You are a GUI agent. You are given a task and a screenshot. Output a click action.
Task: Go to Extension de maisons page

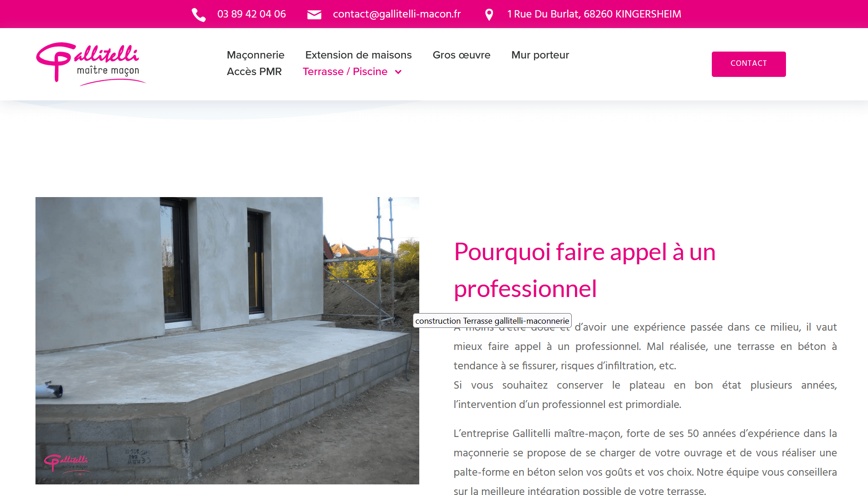[x=358, y=55]
